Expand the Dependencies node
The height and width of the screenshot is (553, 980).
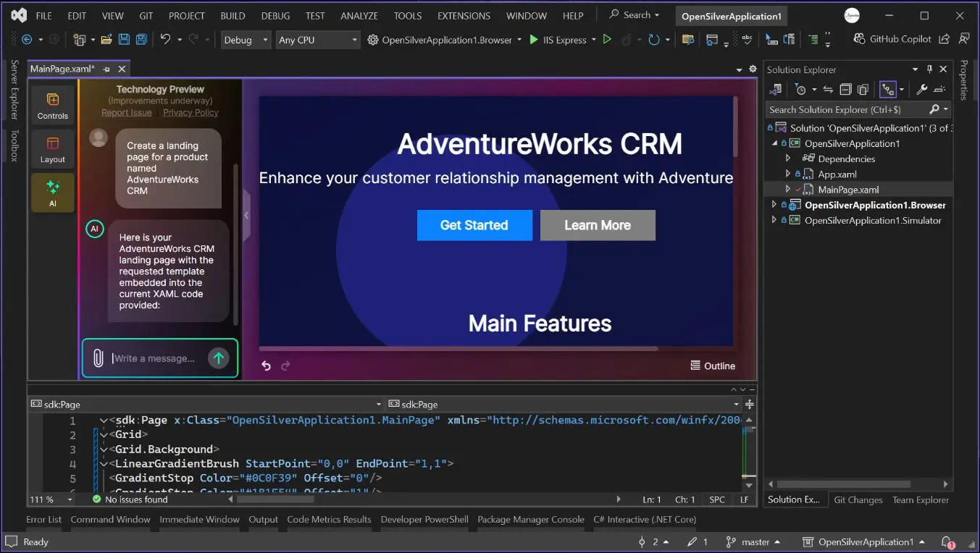click(789, 159)
